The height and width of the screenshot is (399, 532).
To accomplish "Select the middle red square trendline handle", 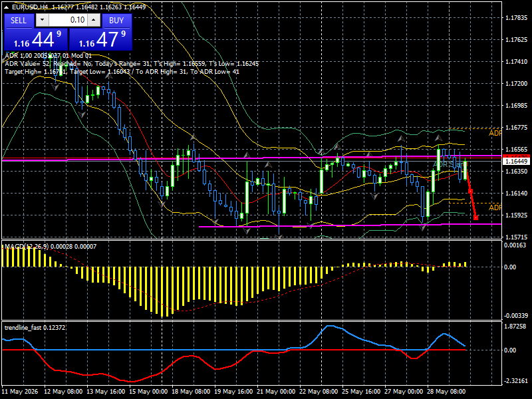I will point(471,192).
